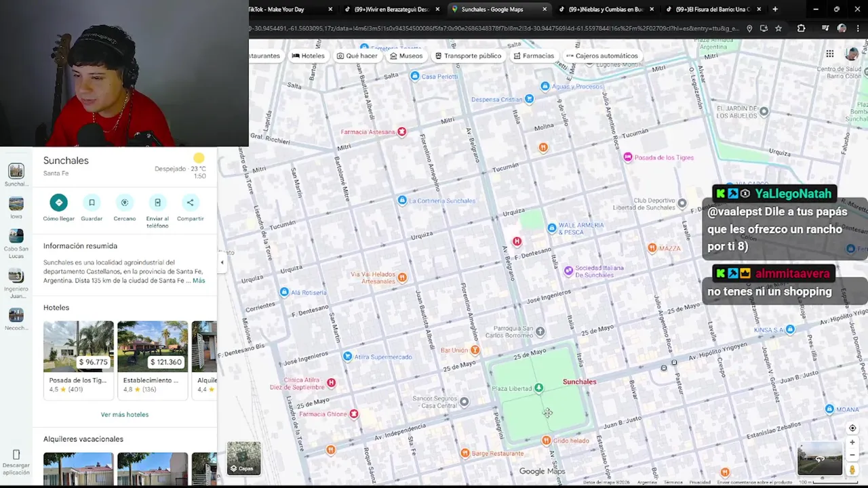
Task: Filter map by Farmacias chip
Action: coord(534,56)
